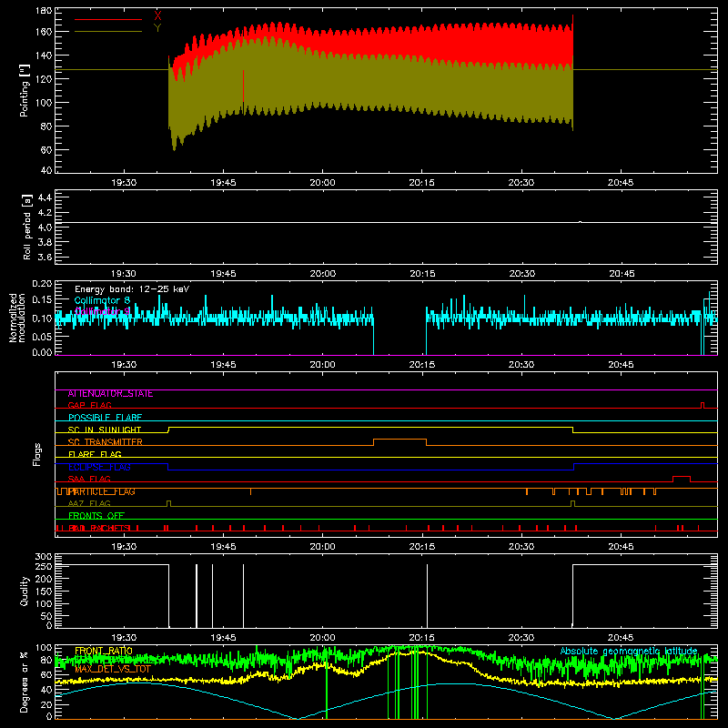Click the lone PARTICLE_FLAG tick near 19:49
Viewport: 728px width, 728px height.
click(x=251, y=491)
